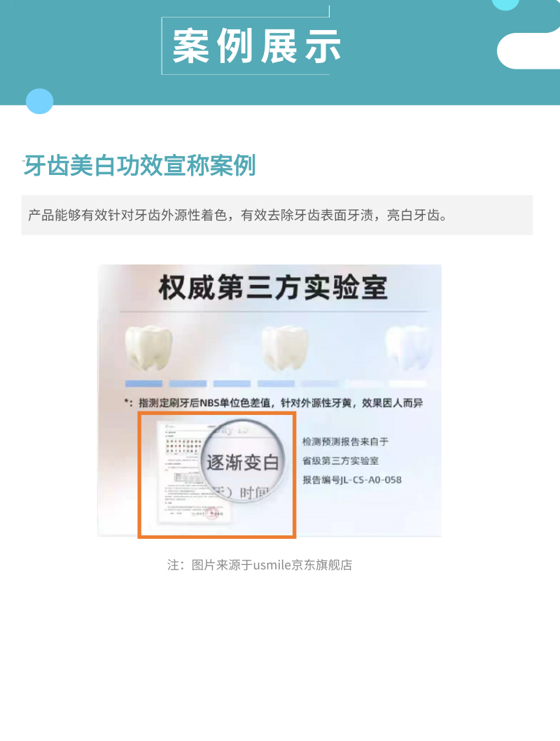
Task: Click the 逐渐变白 magnifying glass
Action: tap(243, 462)
